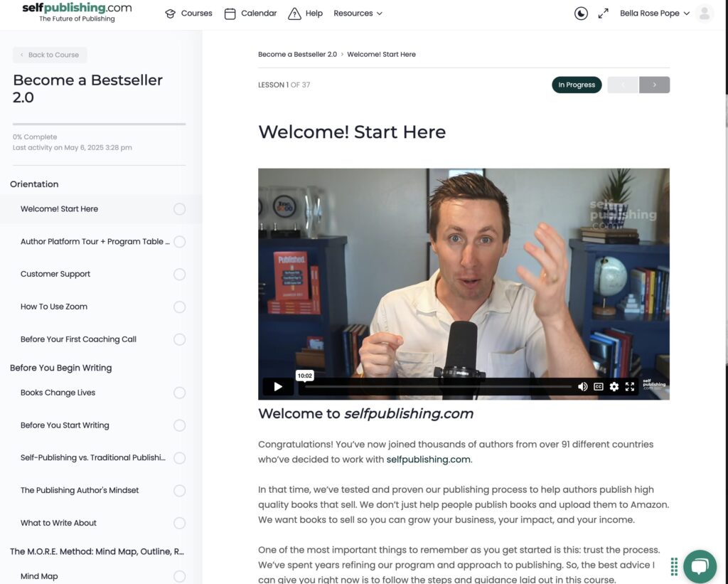Toggle Author Platform Tour completion circle
Image resolution: width=728 pixels, height=584 pixels.
tap(180, 242)
